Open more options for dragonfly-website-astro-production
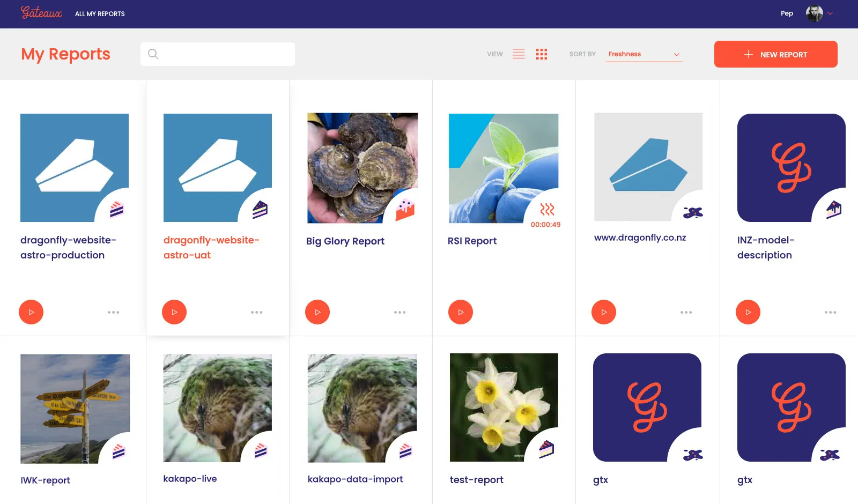 pyautogui.click(x=114, y=312)
